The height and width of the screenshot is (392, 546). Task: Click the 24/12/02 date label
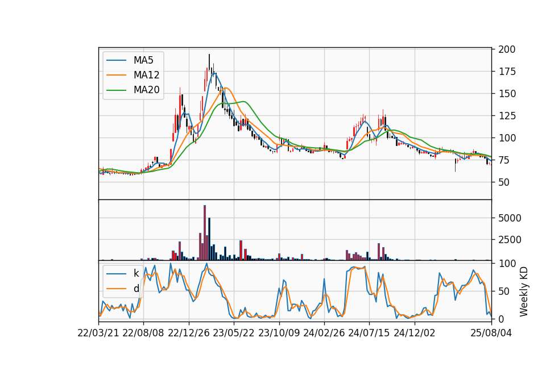pos(415,333)
